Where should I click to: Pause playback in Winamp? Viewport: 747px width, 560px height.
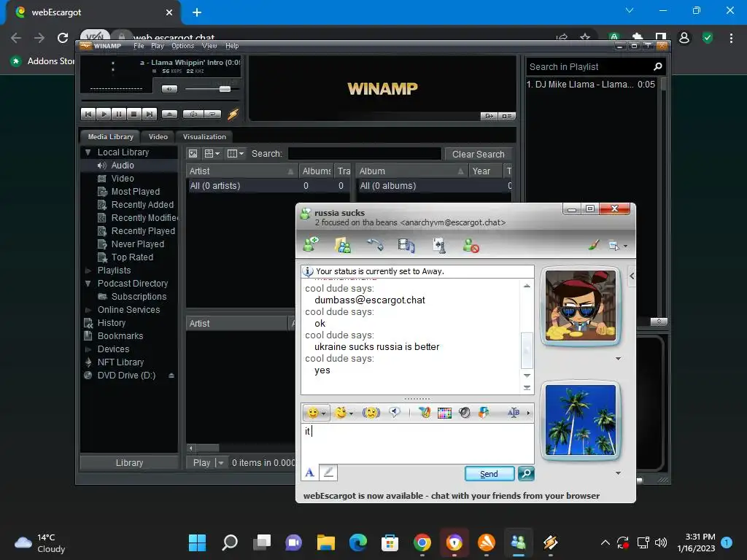119,114
